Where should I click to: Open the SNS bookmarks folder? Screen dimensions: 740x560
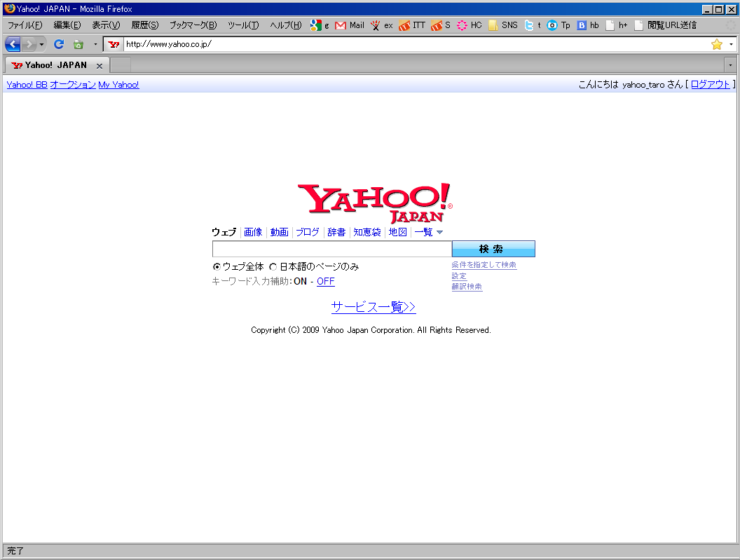coord(502,25)
